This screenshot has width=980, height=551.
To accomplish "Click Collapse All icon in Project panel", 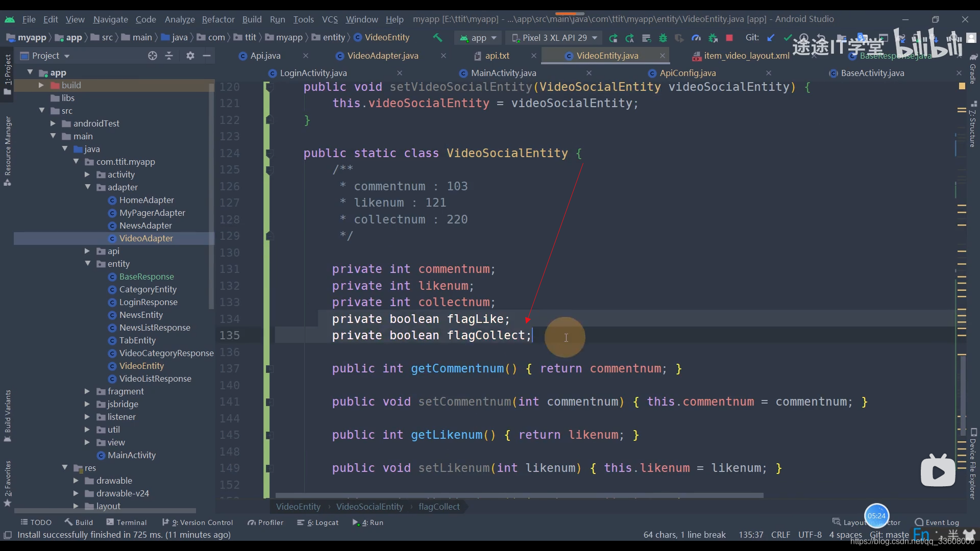I will point(169,56).
